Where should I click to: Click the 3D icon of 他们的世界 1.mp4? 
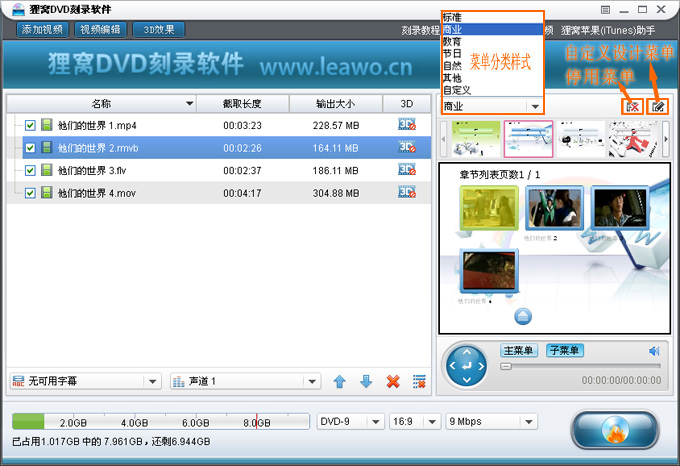[407, 124]
